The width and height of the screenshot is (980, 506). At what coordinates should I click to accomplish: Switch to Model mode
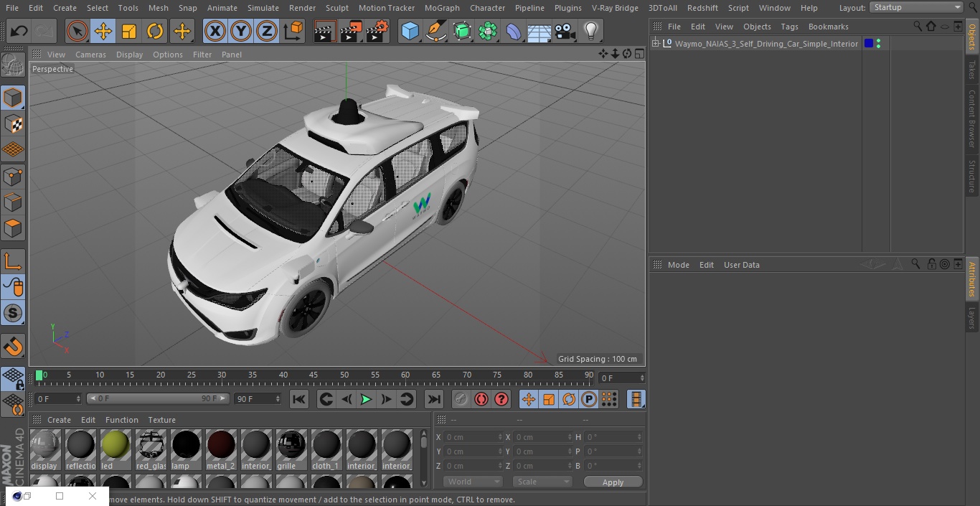click(13, 98)
